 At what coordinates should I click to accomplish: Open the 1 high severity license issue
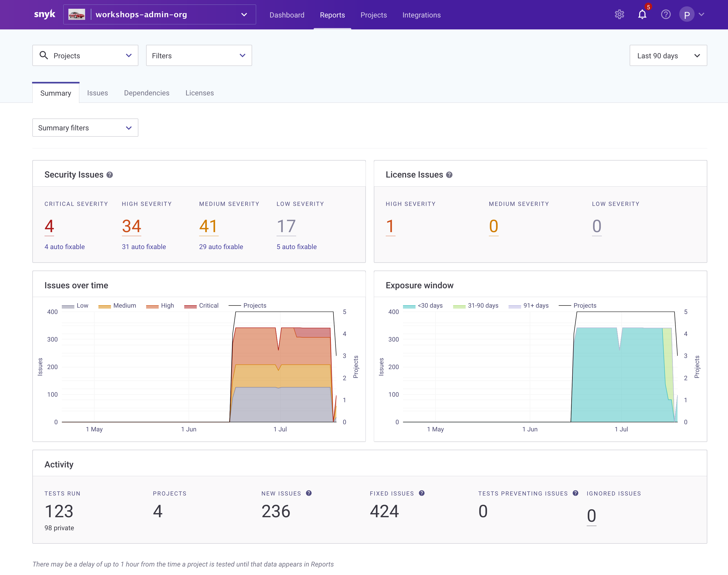[x=390, y=226]
